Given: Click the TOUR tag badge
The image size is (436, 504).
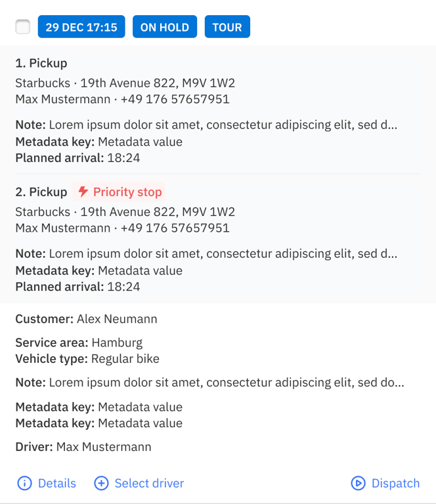Looking at the screenshot, I should click(x=227, y=27).
